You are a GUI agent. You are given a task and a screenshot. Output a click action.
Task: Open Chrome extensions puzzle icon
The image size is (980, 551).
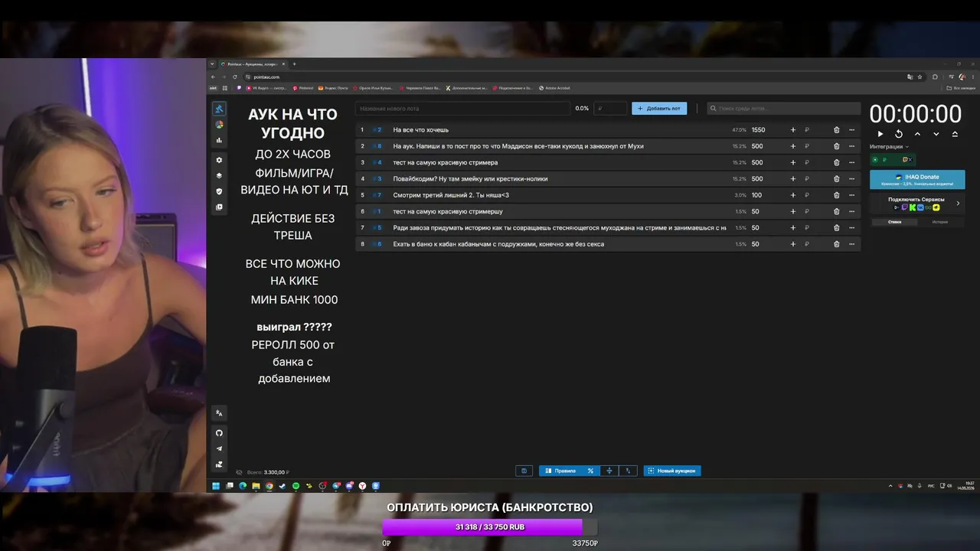pyautogui.click(x=935, y=77)
